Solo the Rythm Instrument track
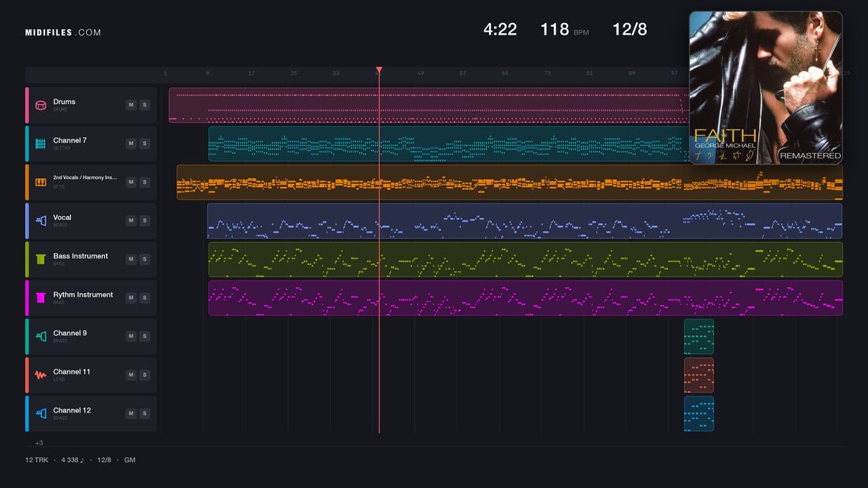The height and width of the screenshot is (488, 868). click(144, 298)
